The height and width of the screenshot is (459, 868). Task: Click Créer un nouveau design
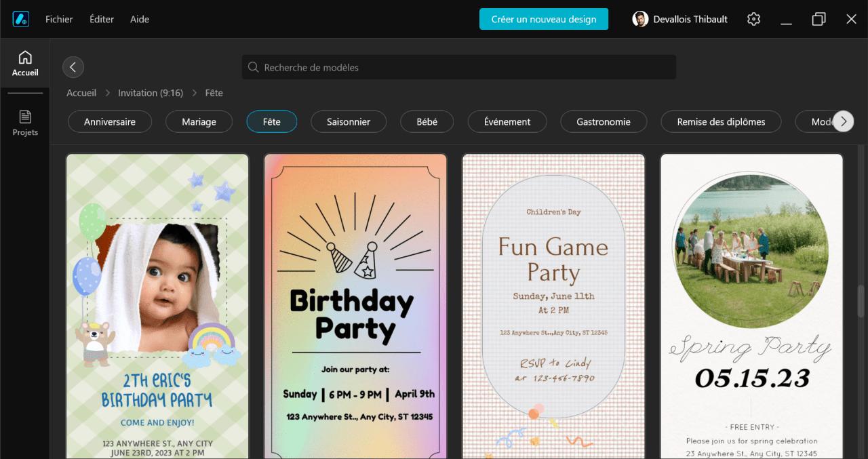pyautogui.click(x=543, y=19)
